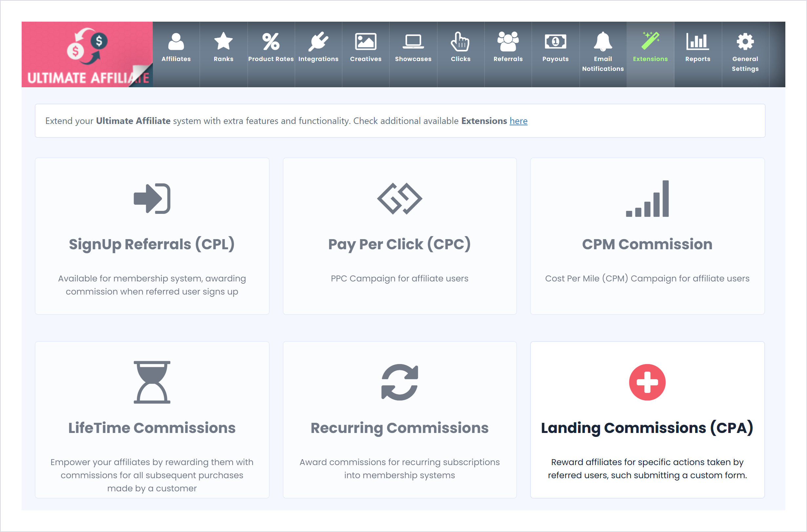The height and width of the screenshot is (532, 807).
Task: Click 'Available for membership system' description
Action: (152, 285)
